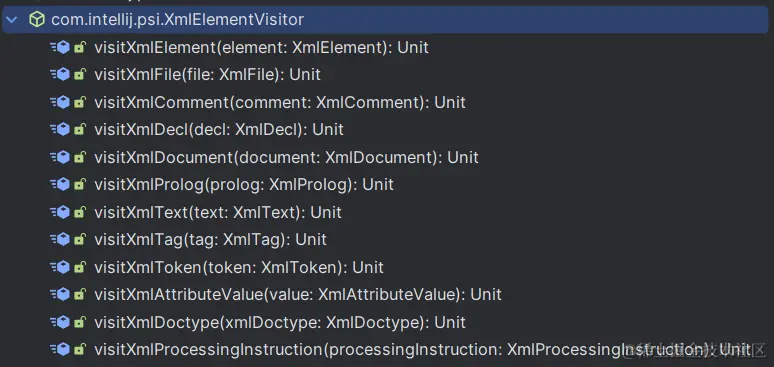Choose visitXmlDocument(document: XmlDocument) in the list
The image size is (774, 367).
tap(286, 157)
